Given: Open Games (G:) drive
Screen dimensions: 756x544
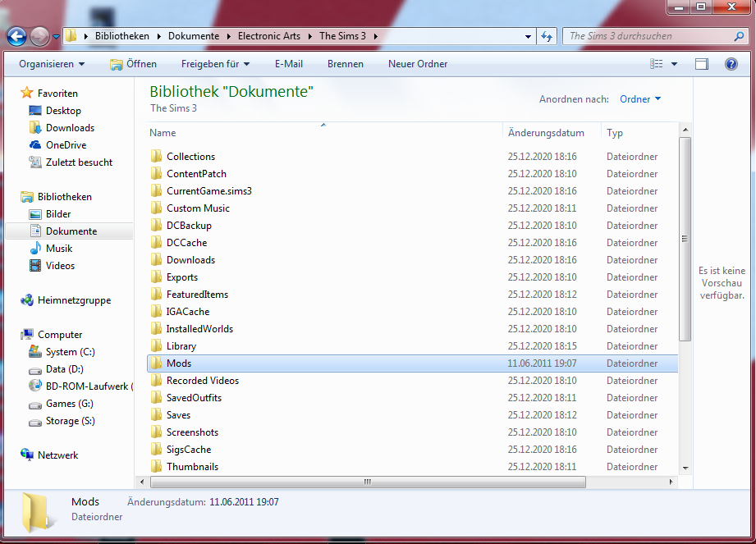Looking at the screenshot, I should coord(70,404).
